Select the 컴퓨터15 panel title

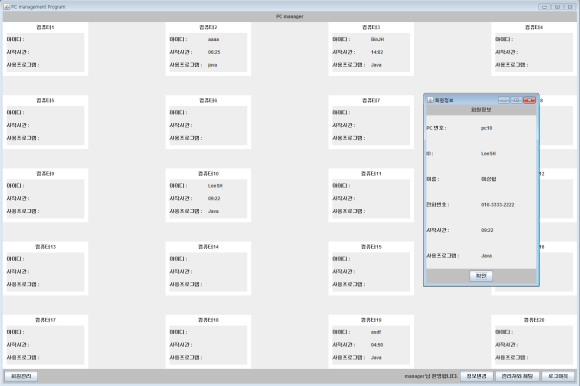(x=371, y=247)
